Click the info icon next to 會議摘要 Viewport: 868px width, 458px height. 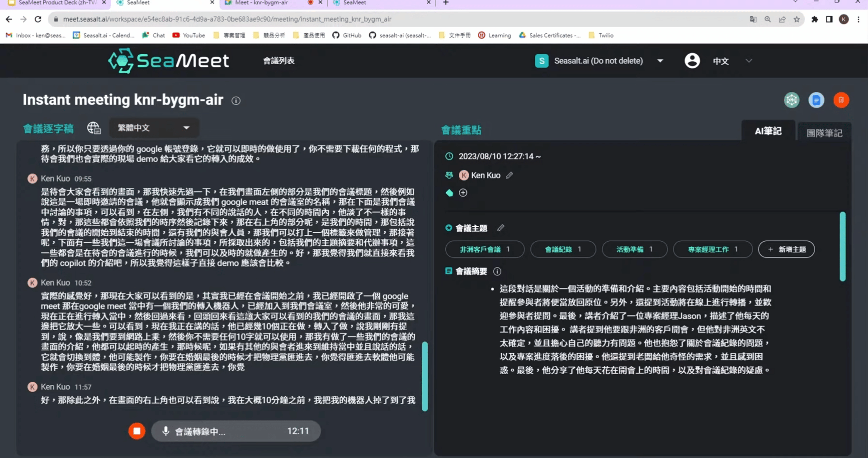(x=497, y=271)
